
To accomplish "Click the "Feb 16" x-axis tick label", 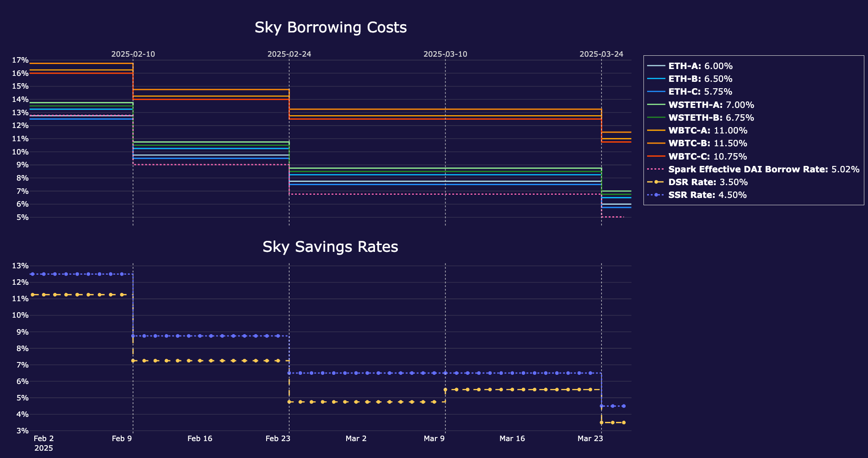I will (200, 439).
